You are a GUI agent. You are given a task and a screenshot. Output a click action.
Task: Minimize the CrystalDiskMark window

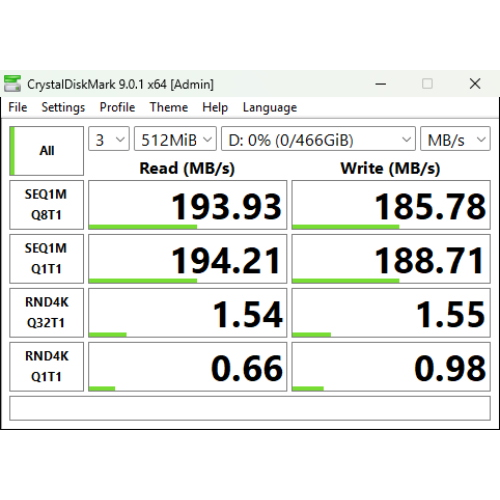click(381, 84)
